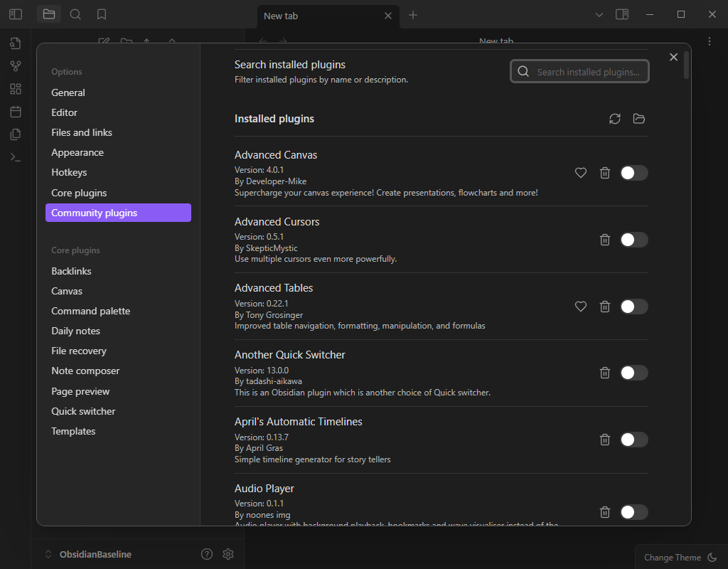Click the cards dashboard icon in the ribbon
The width and height of the screenshot is (728, 569).
pos(15,88)
